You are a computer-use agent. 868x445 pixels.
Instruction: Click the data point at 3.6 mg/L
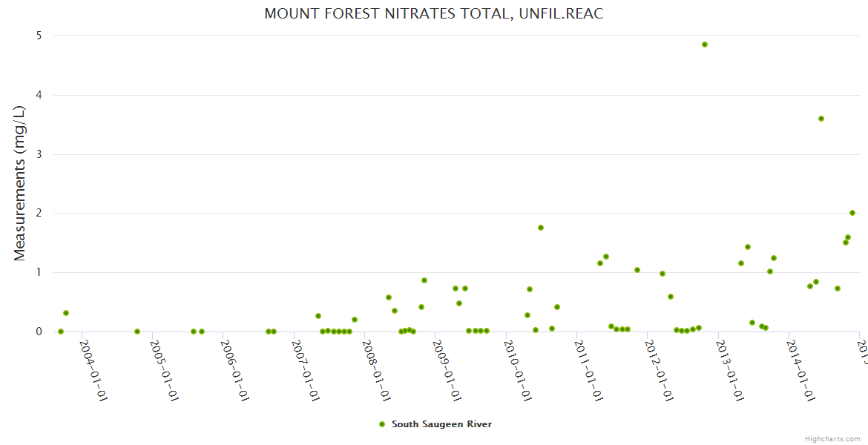coord(821,119)
